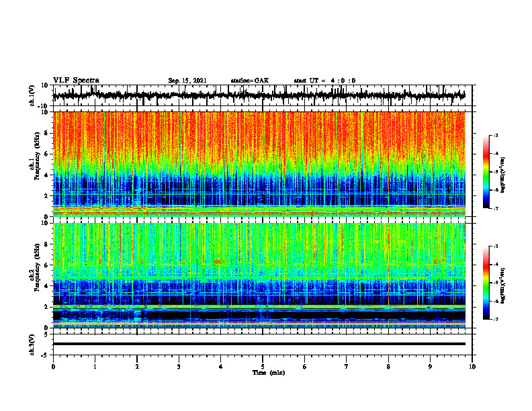Click time axis tick label "7"
The width and height of the screenshot is (532, 411).
pos(347,367)
